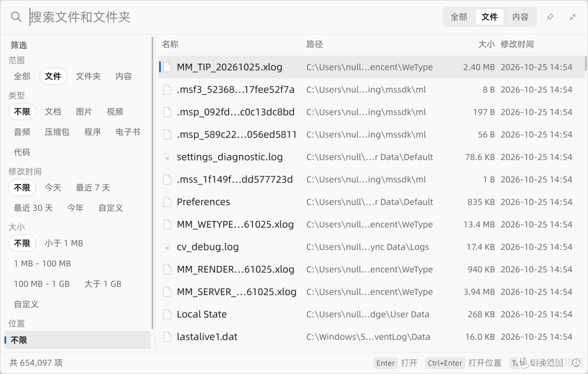Choose 自定义 under 大小
This screenshot has width=588, height=374.
point(26,304)
